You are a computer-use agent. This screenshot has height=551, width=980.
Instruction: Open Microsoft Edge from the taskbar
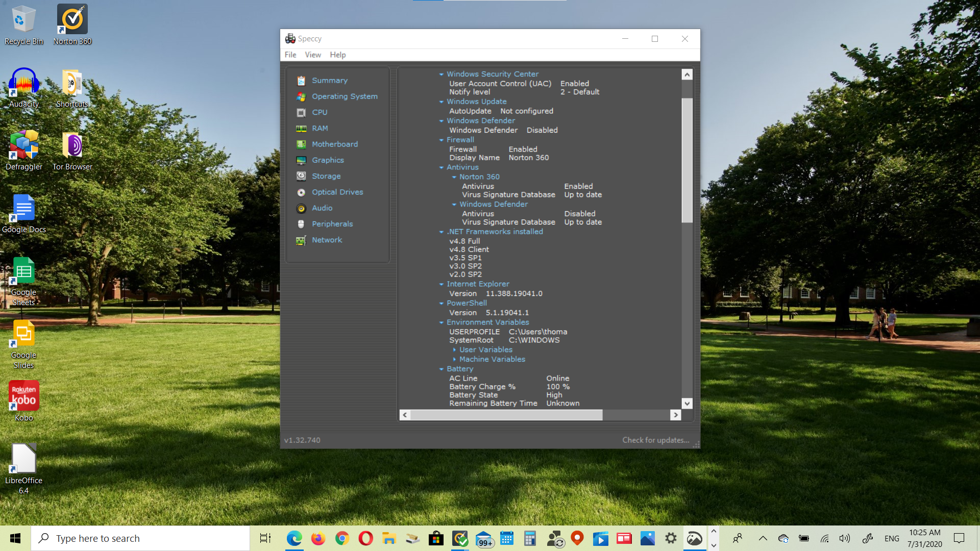click(294, 538)
